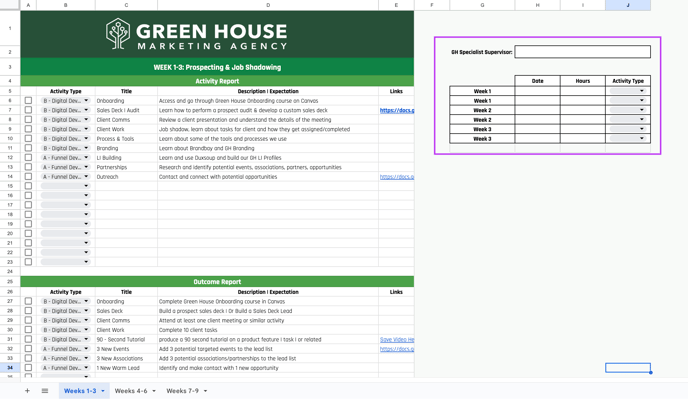Image resolution: width=688 pixels, height=399 pixels.
Task: Open the Save Video Here link
Action: [397, 339]
